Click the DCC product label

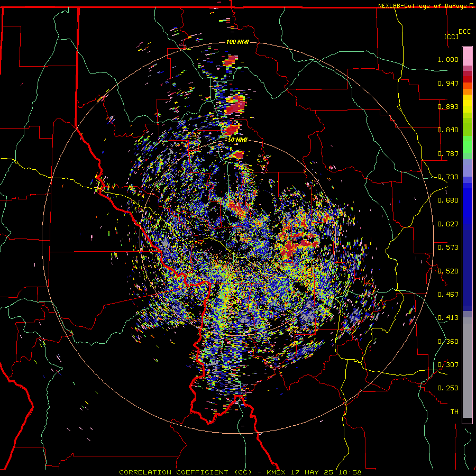[464, 32]
